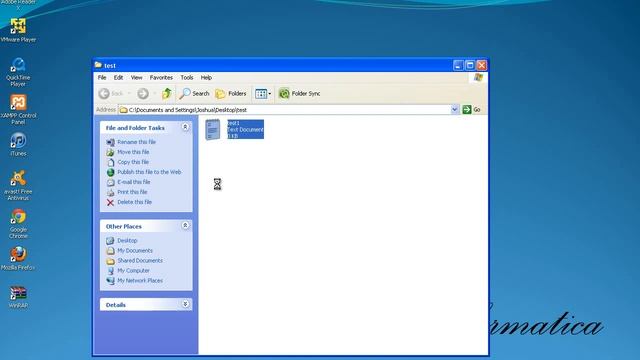This screenshot has height=360, width=640.
Task: Open the Favorites menu
Action: (161, 78)
